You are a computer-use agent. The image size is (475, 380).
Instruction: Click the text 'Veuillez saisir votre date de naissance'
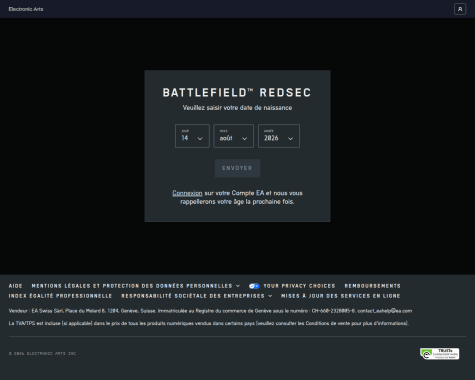tap(237, 108)
